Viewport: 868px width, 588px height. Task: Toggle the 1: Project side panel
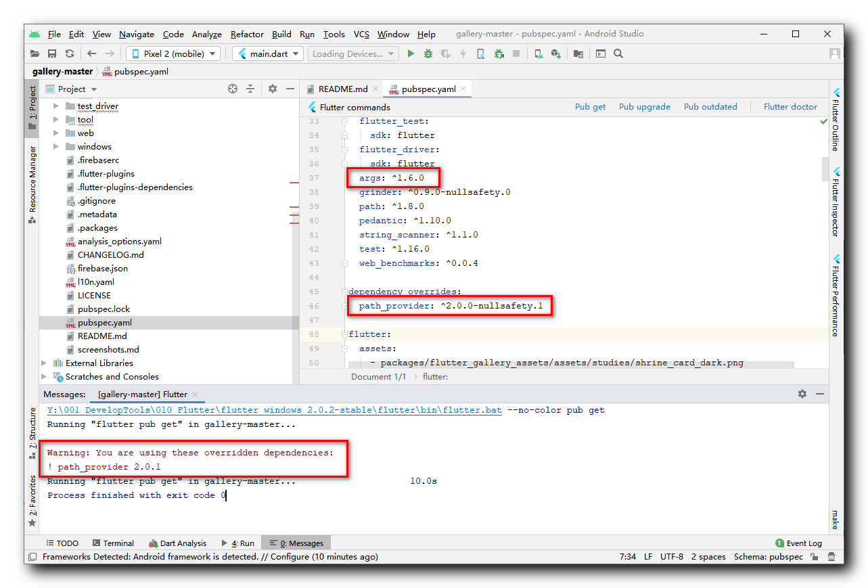(32, 108)
